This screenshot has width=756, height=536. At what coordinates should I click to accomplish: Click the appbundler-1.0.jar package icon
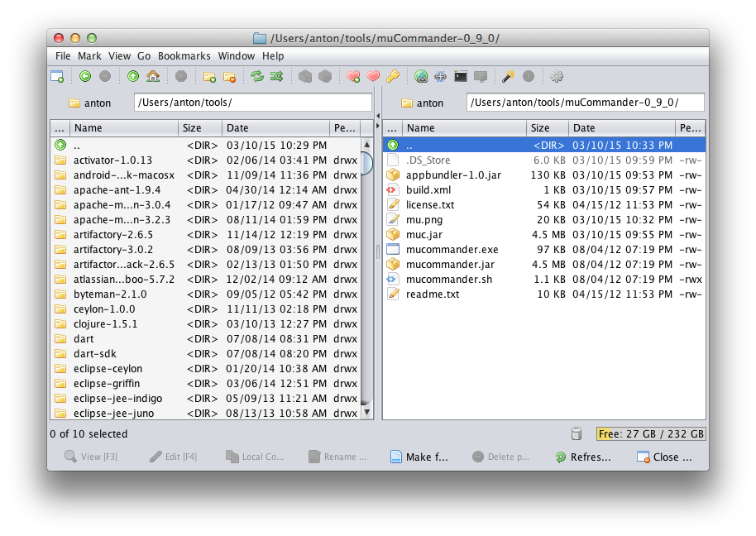coord(393,175)
